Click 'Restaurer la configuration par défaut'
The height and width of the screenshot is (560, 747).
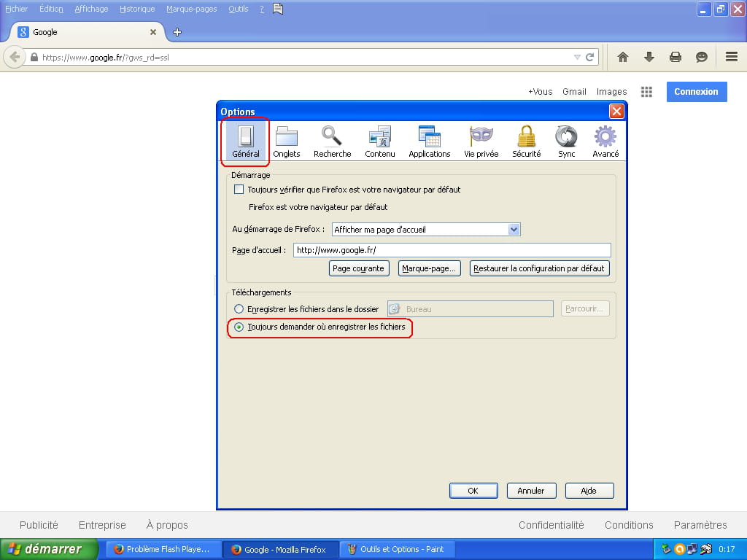click(539, 268)
